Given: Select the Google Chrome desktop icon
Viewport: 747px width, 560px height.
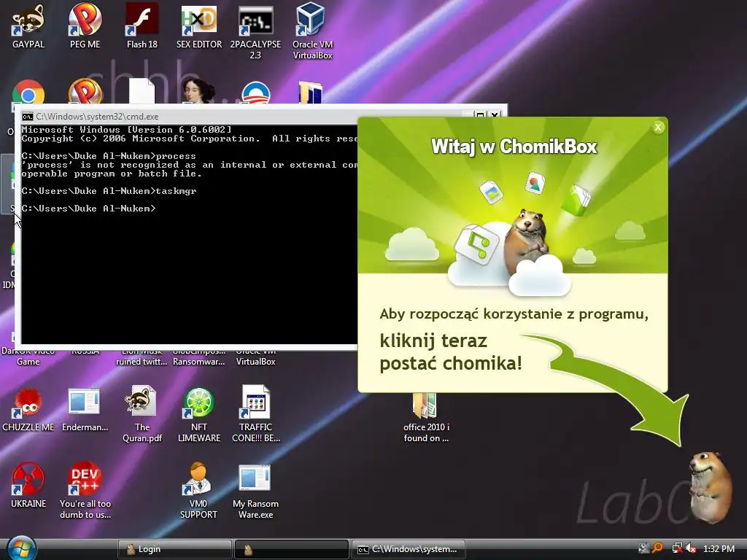Looking at the screenshot, I should 28,91.
